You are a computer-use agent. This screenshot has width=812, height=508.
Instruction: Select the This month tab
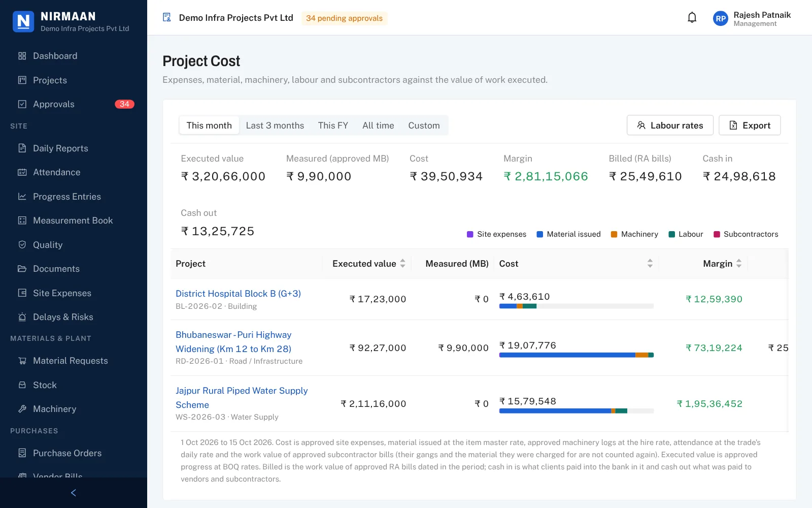[x=209, y=125]
